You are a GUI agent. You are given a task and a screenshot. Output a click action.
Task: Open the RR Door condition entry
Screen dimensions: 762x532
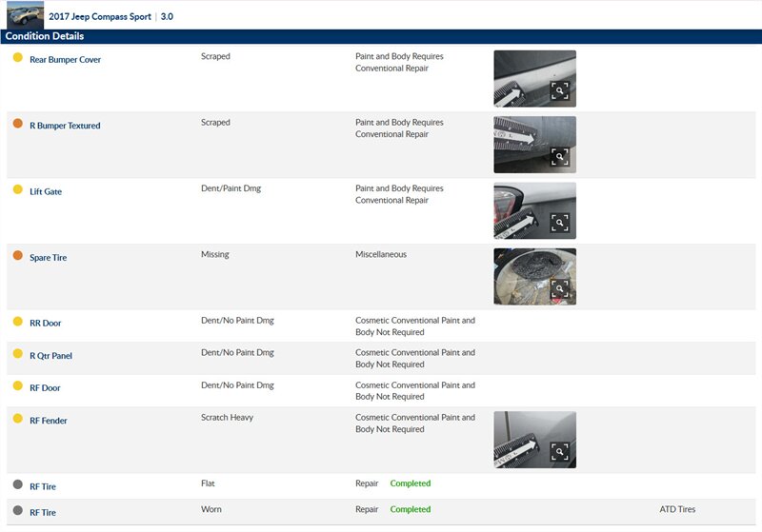46,324
